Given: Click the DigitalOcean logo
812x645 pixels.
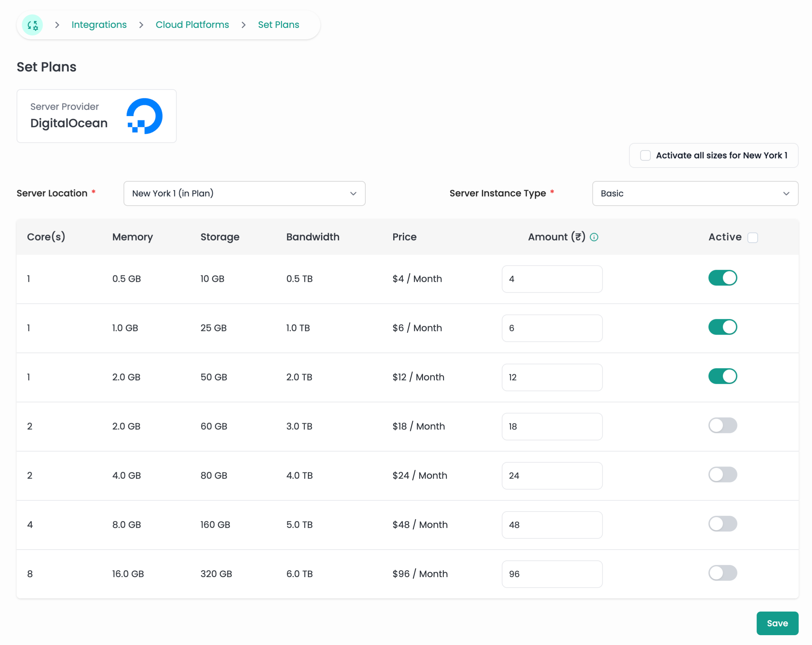Looking at the screenshot, I should click(x=145, y=116).
